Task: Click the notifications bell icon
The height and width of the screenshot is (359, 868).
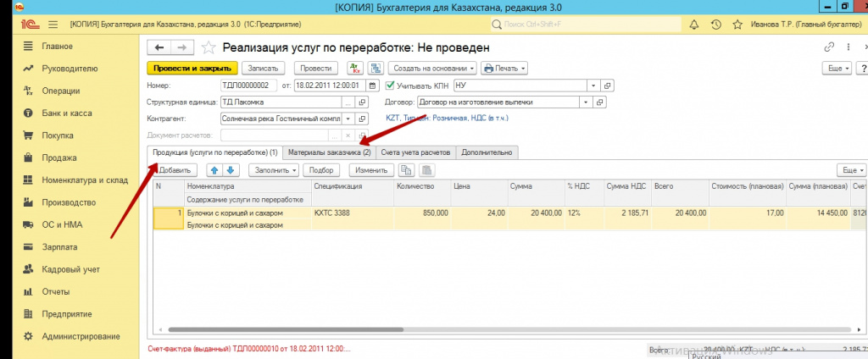Action: pyautogui.click(x=693, y=25)
